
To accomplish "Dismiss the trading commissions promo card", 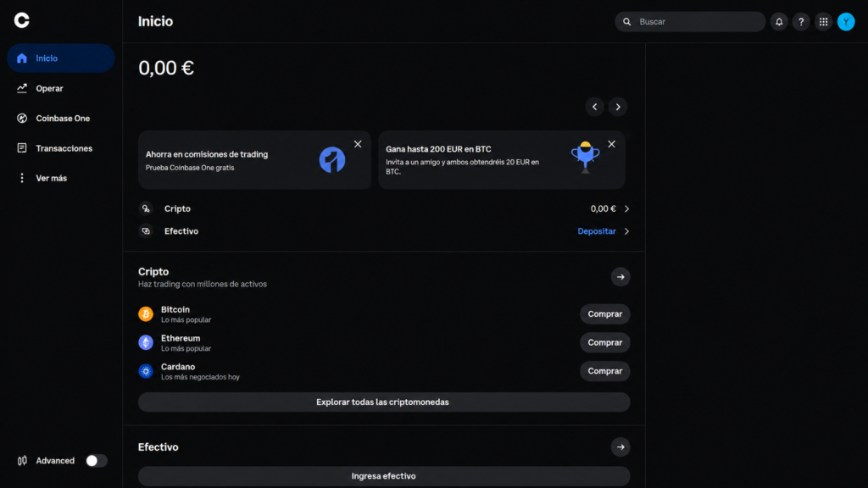I will (x=358, y=144).
